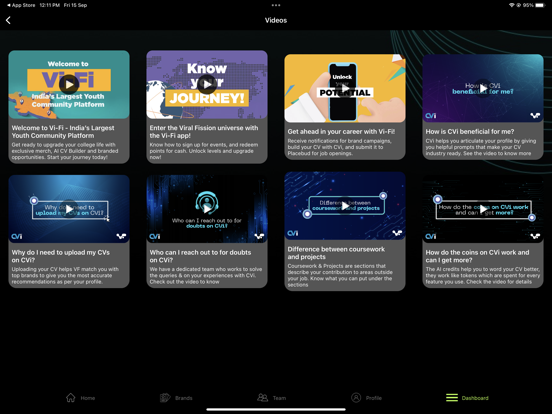Click CVi logo on doubts video thumbnail
The height and width of the screenshot is (414, 552).
155,237
